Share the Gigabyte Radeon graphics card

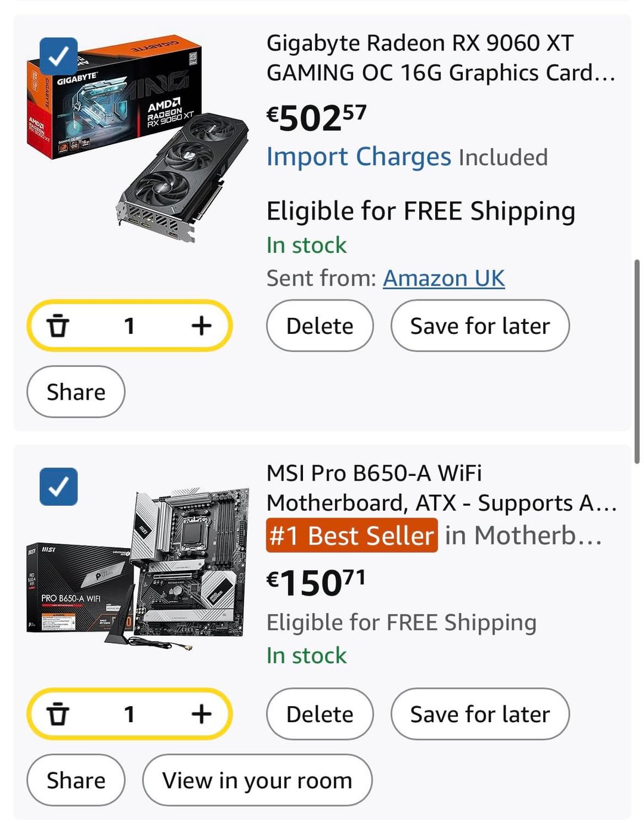click(76, 392)
